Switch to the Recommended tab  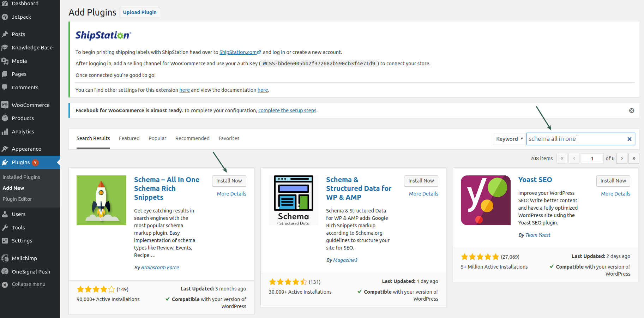click(x=192, y=138)
